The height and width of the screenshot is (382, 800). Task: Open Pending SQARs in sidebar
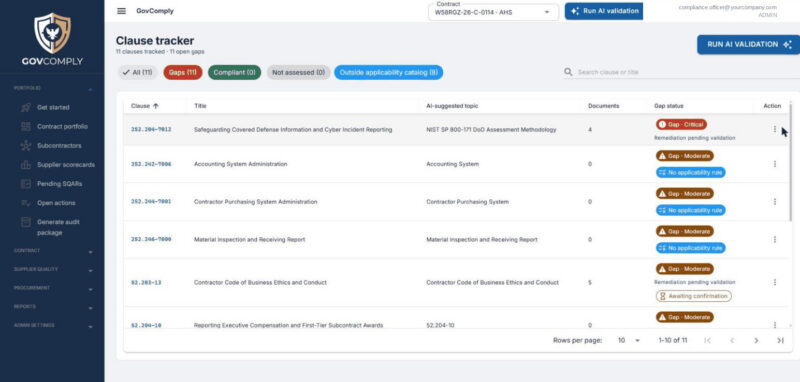click(x=59, y=184)
